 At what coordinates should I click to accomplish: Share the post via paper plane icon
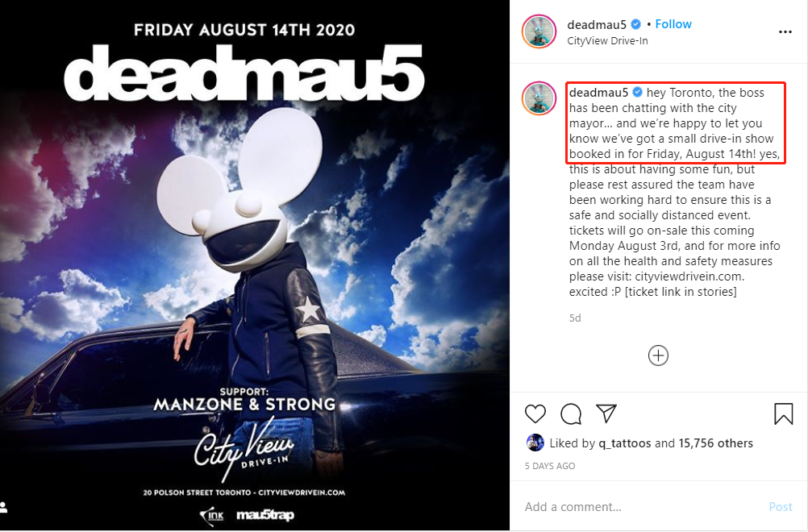click(606, 414)
